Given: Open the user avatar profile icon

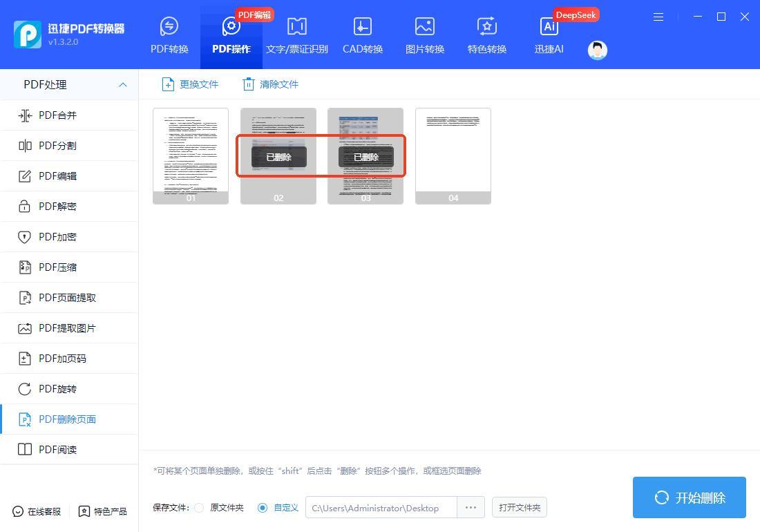Looking at the screenshot, I should coord(597,50).
